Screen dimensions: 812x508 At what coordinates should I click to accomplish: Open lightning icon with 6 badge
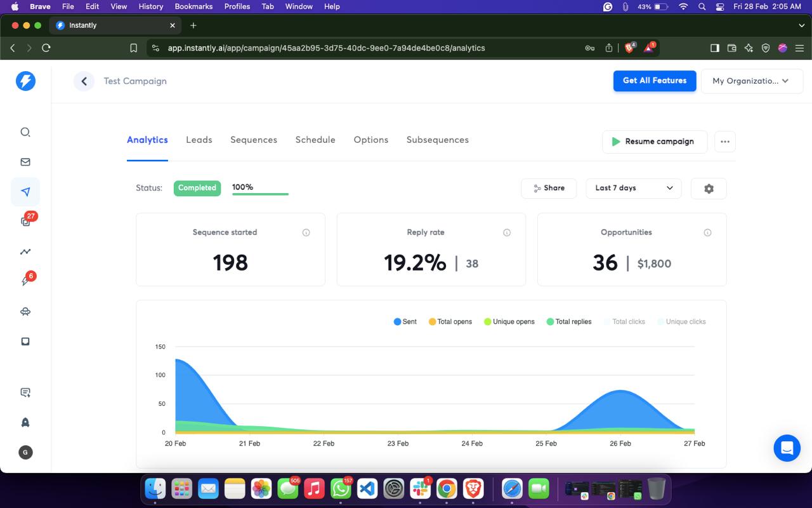(27, 280)
